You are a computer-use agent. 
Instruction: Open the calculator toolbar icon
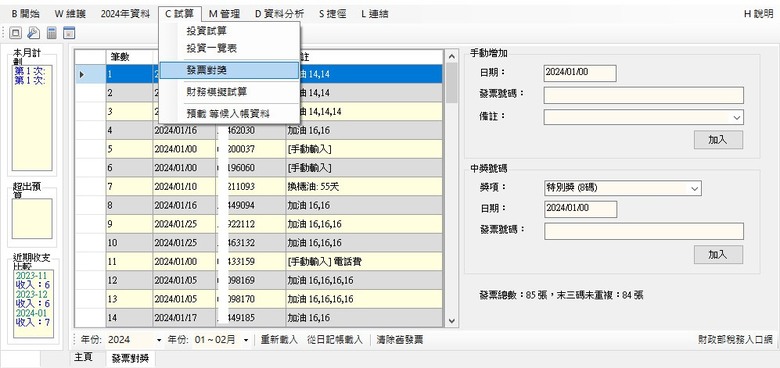(x=51, y=33)
